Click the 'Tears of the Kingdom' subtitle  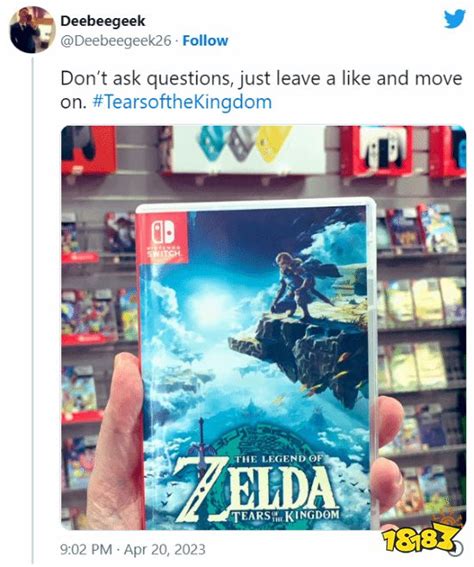click(286, 515)
